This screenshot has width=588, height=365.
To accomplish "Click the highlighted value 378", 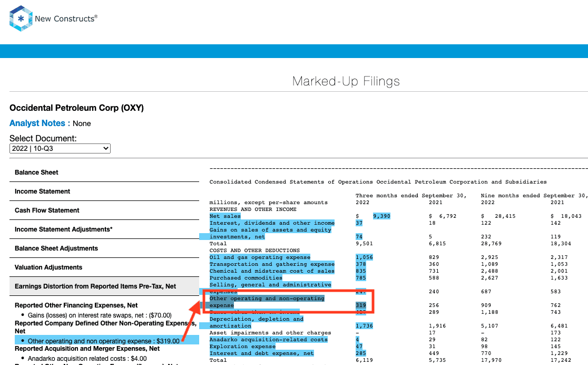I will [361, 264].
